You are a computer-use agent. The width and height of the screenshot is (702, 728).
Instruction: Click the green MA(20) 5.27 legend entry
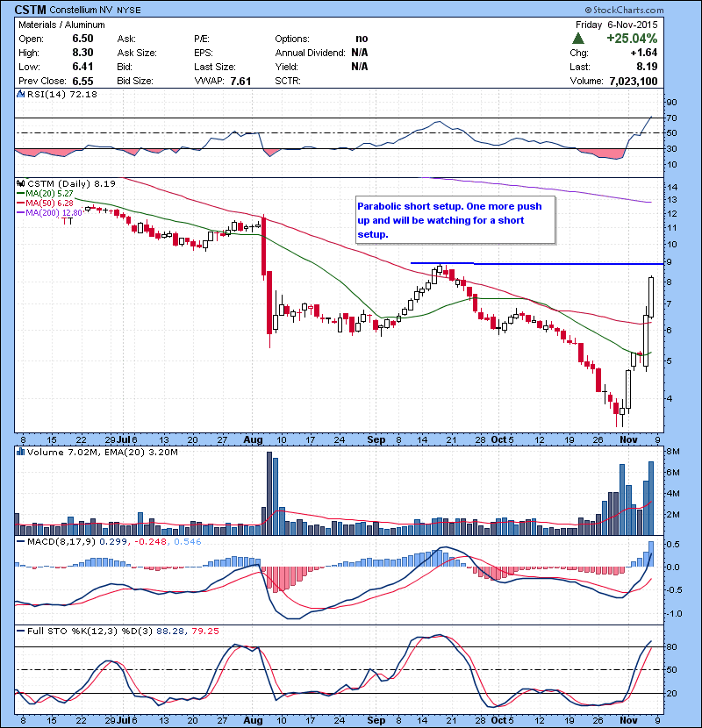coord(45,194)
